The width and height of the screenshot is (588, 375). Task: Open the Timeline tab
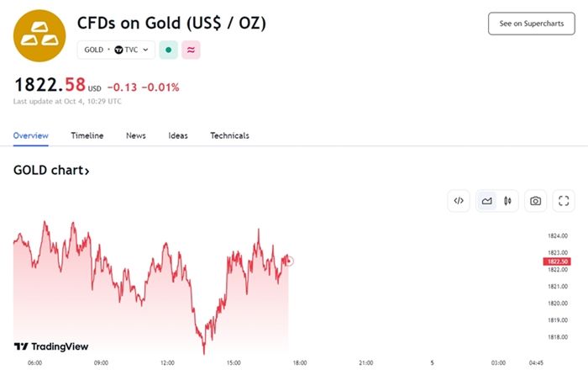87,135
